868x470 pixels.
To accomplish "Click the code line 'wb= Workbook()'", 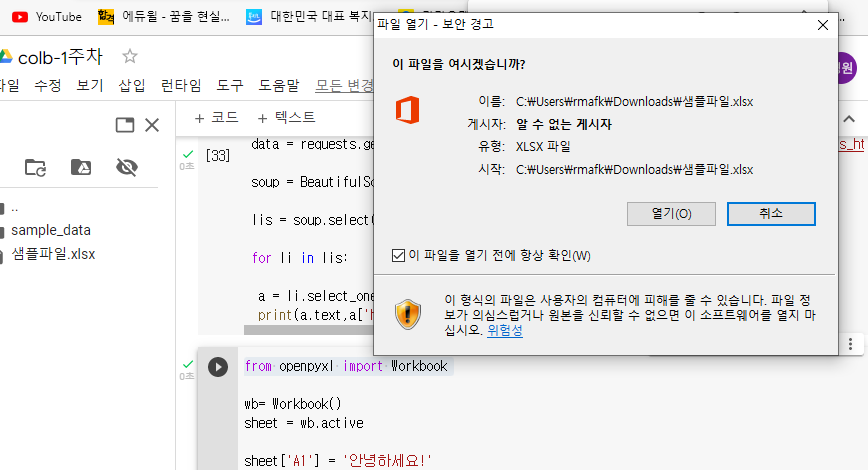I will (x=293, y=404).
